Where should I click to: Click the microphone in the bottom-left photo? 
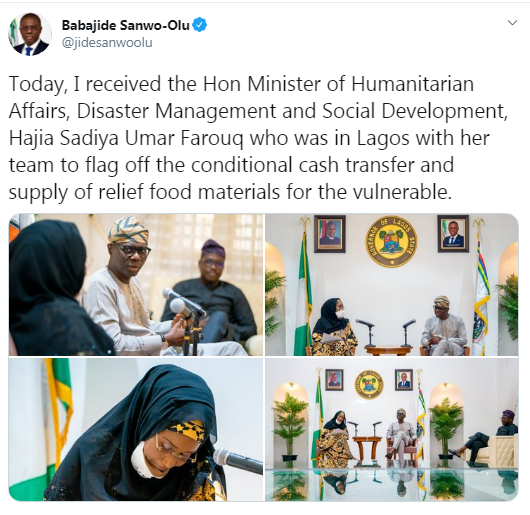click(238, 460)
